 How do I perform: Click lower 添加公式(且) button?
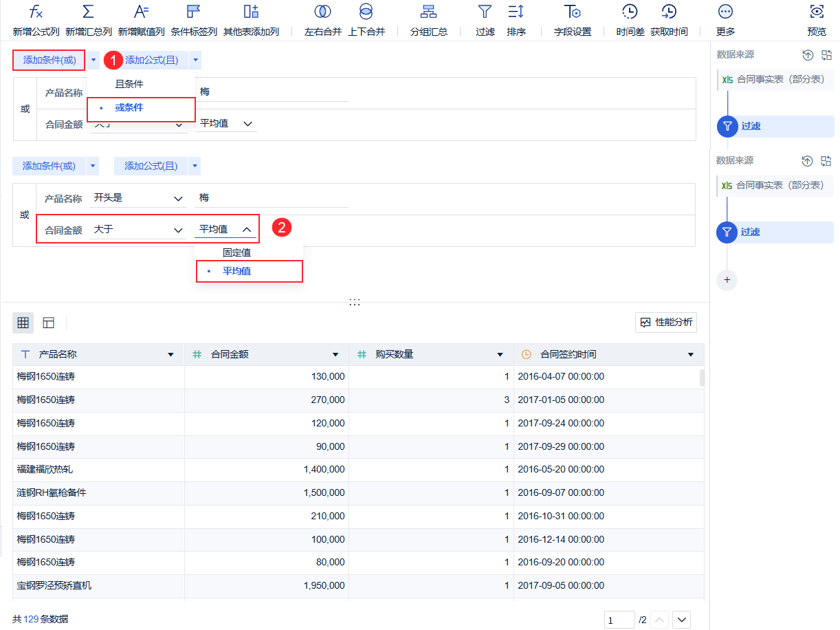[x=151, y=166]
